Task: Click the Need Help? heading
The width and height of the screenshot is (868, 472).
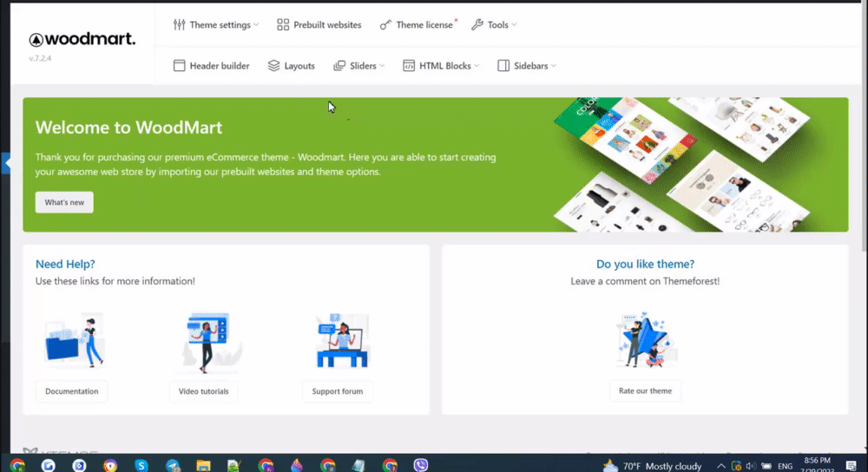Action: (x=65, y=264)
